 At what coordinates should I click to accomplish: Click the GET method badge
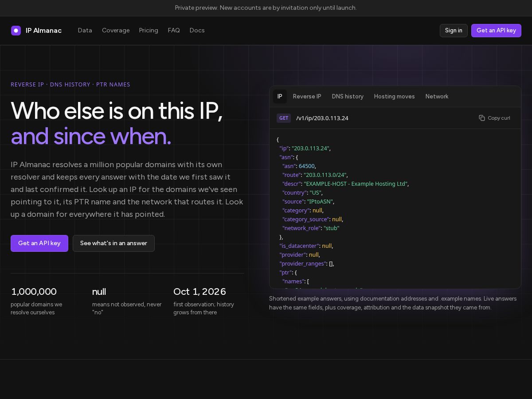click(x=284, y=118)
